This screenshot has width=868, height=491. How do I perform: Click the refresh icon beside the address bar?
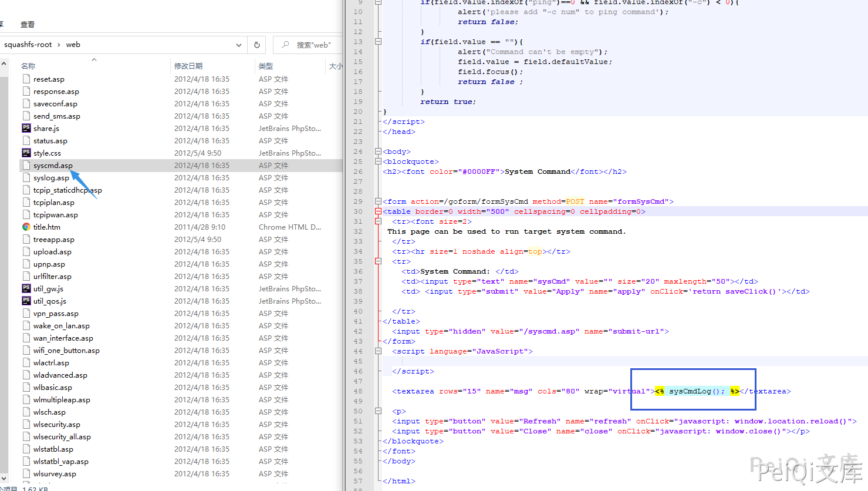click(x=256, y=45)
